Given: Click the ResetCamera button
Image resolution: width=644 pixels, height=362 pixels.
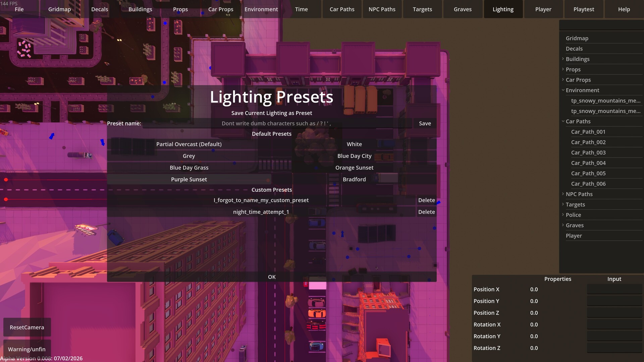Looking at the screenshot, I should click(x=27, y=327).
